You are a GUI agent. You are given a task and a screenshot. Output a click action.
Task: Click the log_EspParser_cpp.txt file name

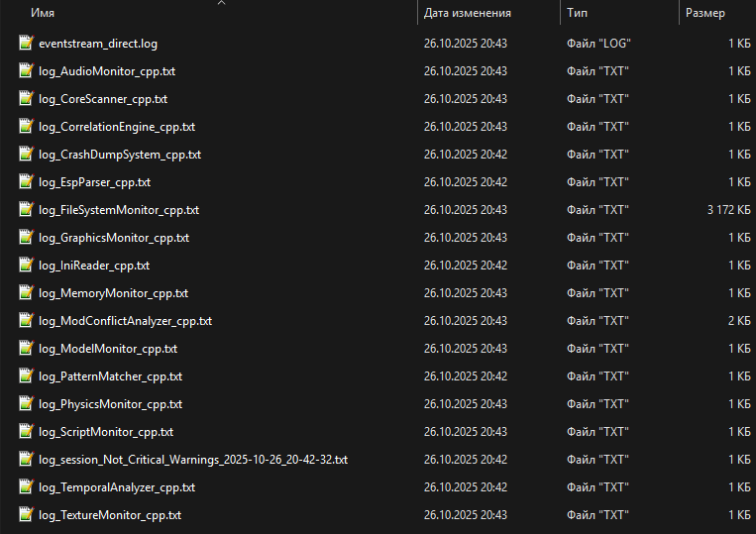94,182
